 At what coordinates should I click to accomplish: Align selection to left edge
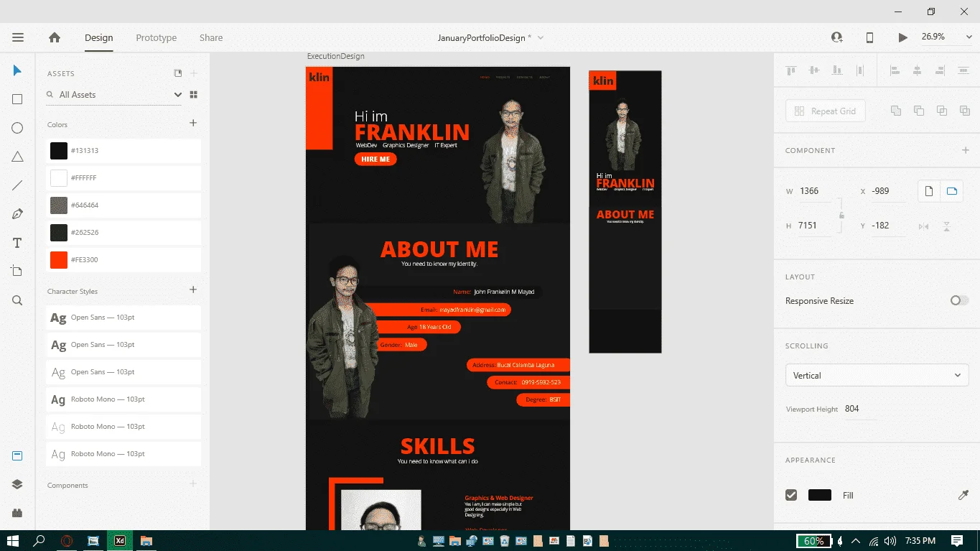pyautogui.click(x=895, y=70)
